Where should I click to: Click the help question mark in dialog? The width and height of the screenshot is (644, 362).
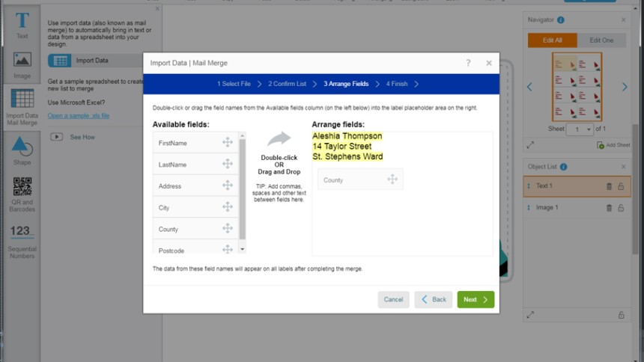[468, 64]
